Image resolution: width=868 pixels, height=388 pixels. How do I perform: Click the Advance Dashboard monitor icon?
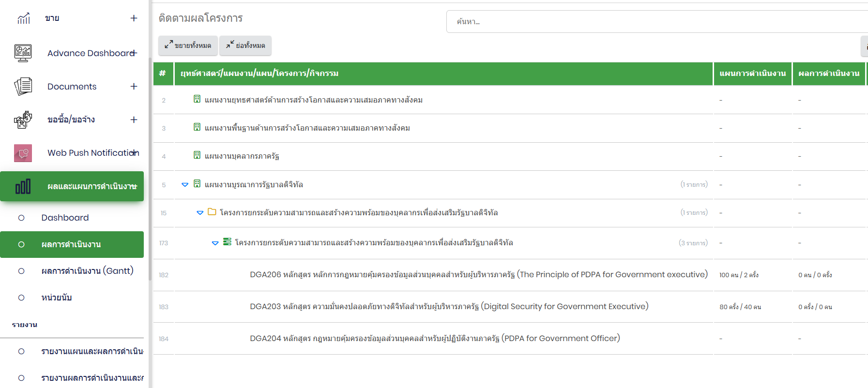tap(23, 53)
